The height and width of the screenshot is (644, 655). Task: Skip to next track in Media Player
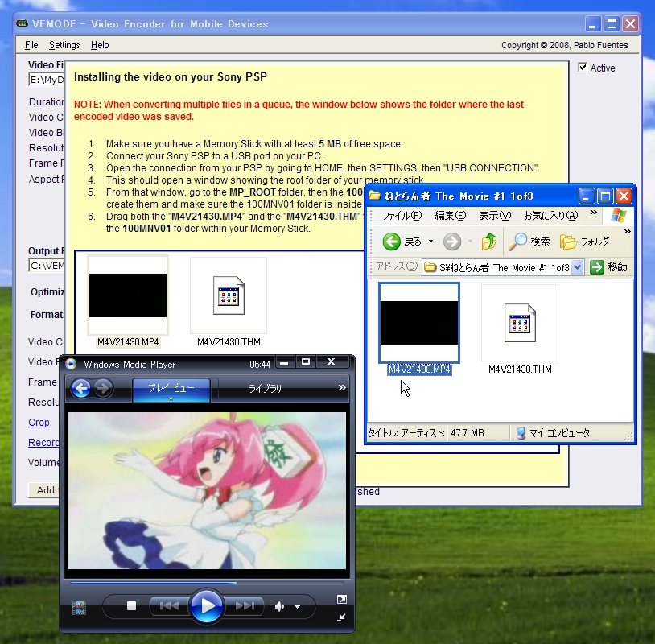pos(245,605)
